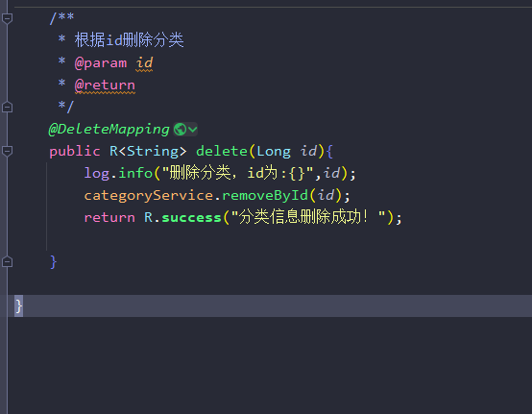
Task: Click the removeById method call
Action: click(x=265, y=195)
